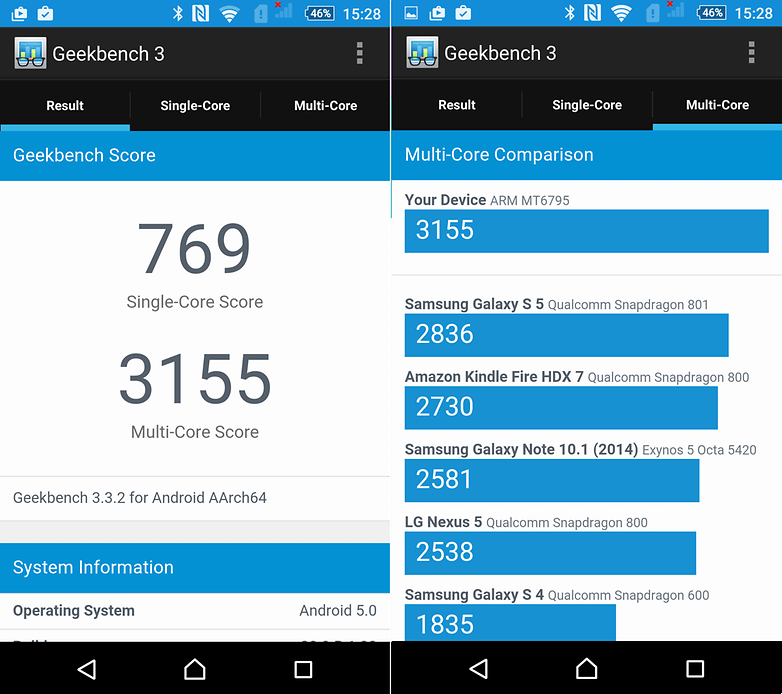The height and width of the screenshot is (694, 782).
Task: Tap the Back navigation button, left screen
Action: click(x=87, y=669)
